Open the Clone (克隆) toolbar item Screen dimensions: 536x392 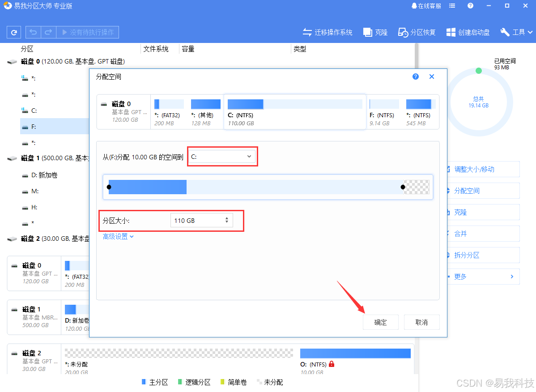(375, 32)
